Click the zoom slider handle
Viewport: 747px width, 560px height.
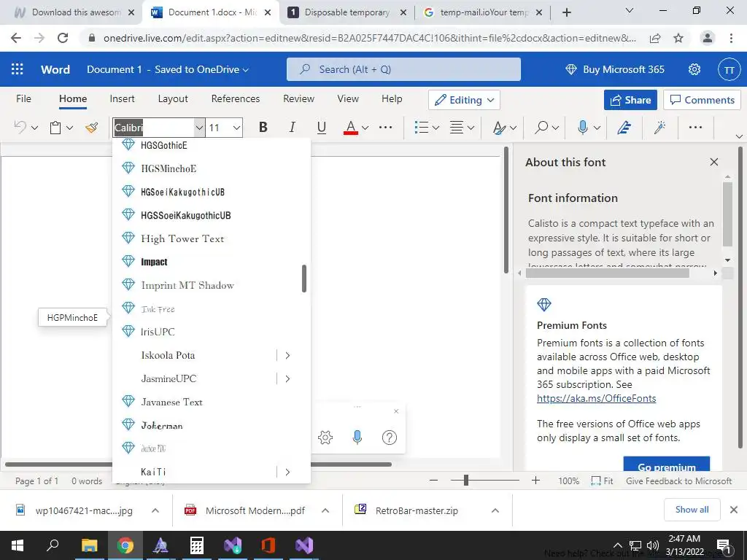pos(466,481)
